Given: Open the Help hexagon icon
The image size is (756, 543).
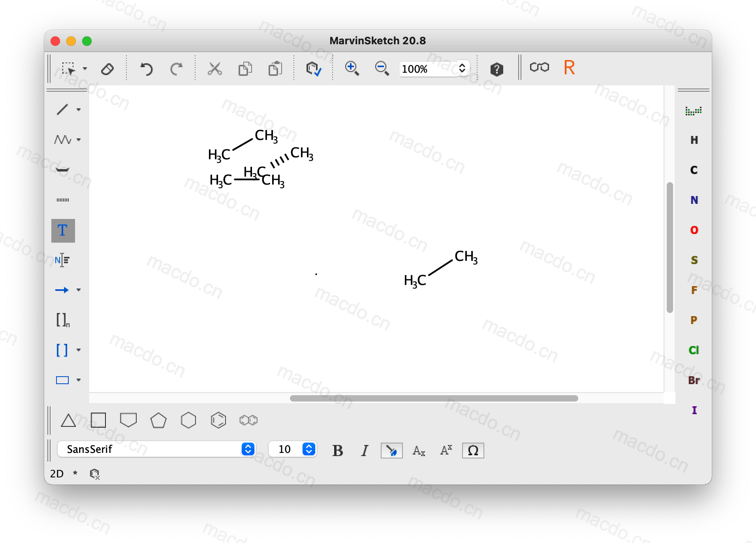Looking at the screenshot, I should (x=496, y=69).
